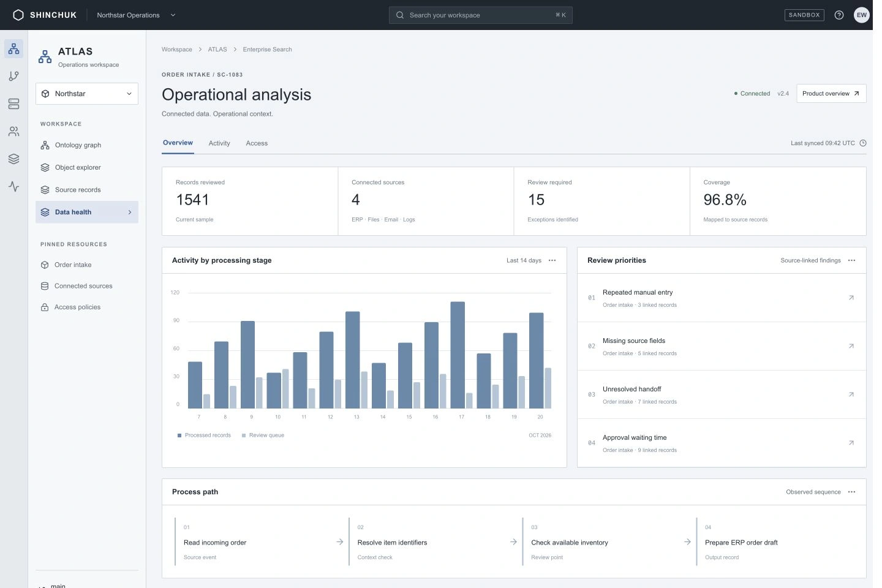Click the Shinchuk hexagon logo
Image resolution: width=882 pixels, height=588 pixels.
pyautogui.click(x=18, y=15)
